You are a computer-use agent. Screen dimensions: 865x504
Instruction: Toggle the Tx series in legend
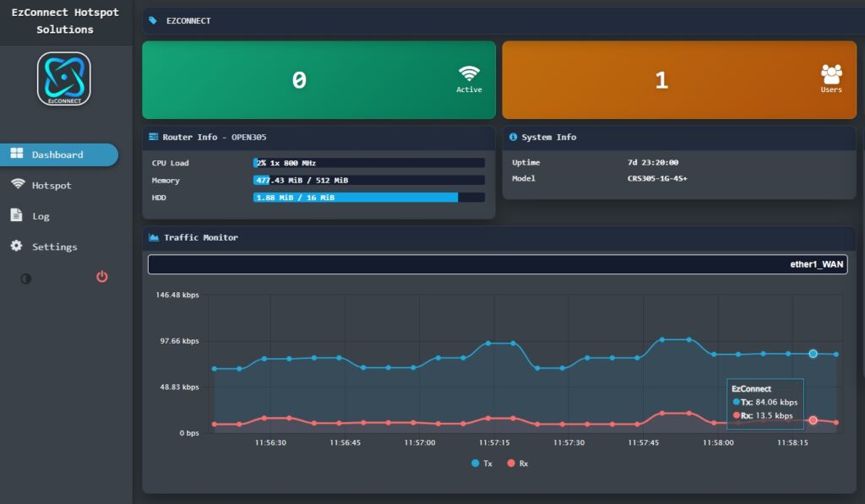(481, 463)
